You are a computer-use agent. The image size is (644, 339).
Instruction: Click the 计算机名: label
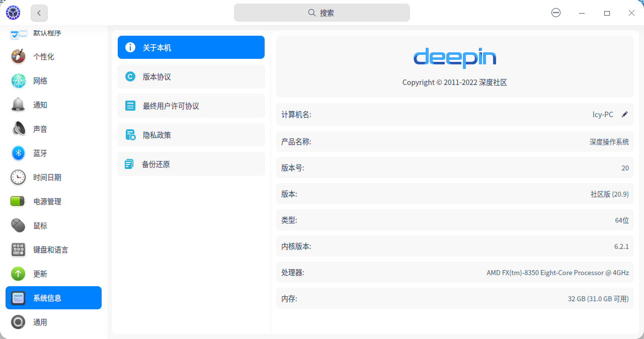point(296,115)
